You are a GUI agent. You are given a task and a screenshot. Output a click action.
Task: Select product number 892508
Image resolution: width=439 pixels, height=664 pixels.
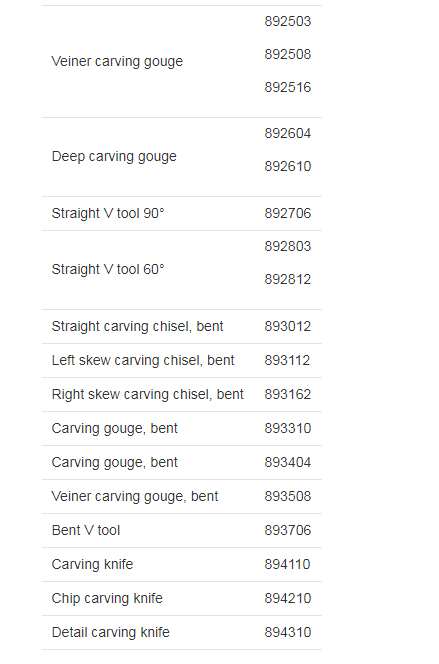pos(287,54)
